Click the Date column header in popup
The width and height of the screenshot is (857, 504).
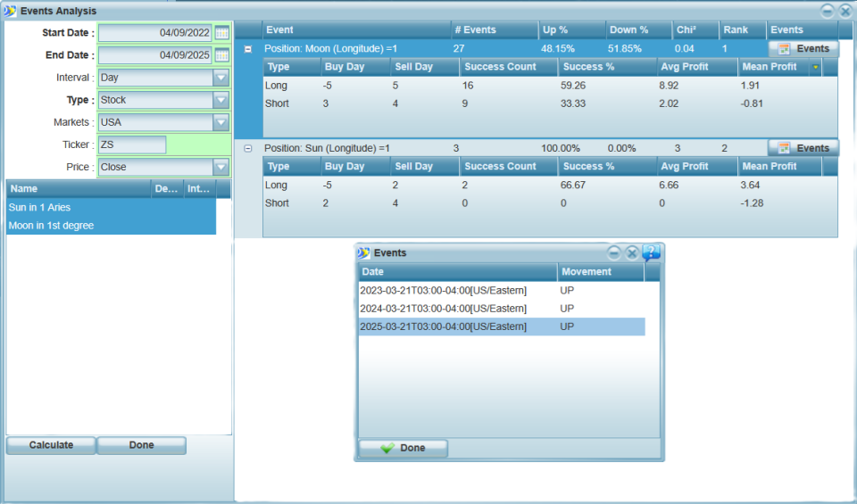(x=458, y=272)
